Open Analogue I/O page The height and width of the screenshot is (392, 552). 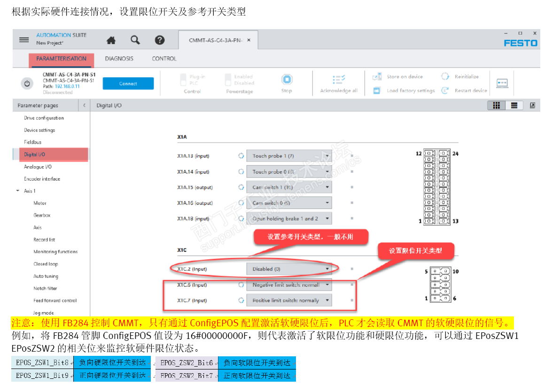point(38,167)
